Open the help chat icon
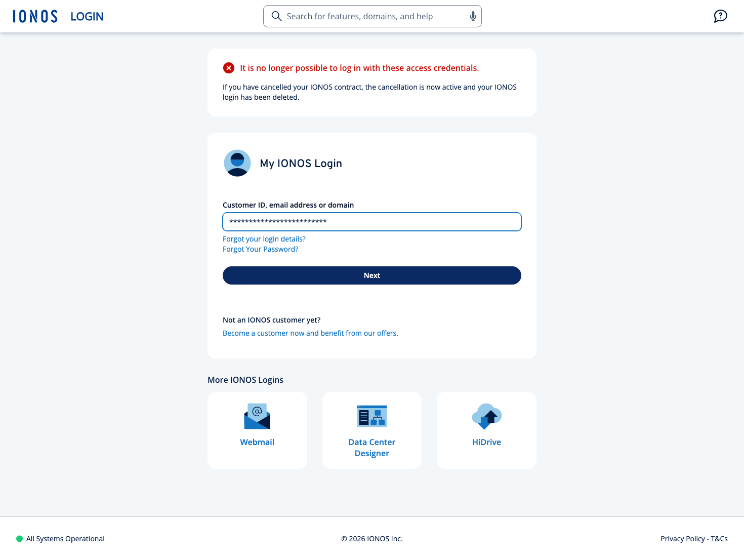Screen dimensions: 744x560 point(720,16)
